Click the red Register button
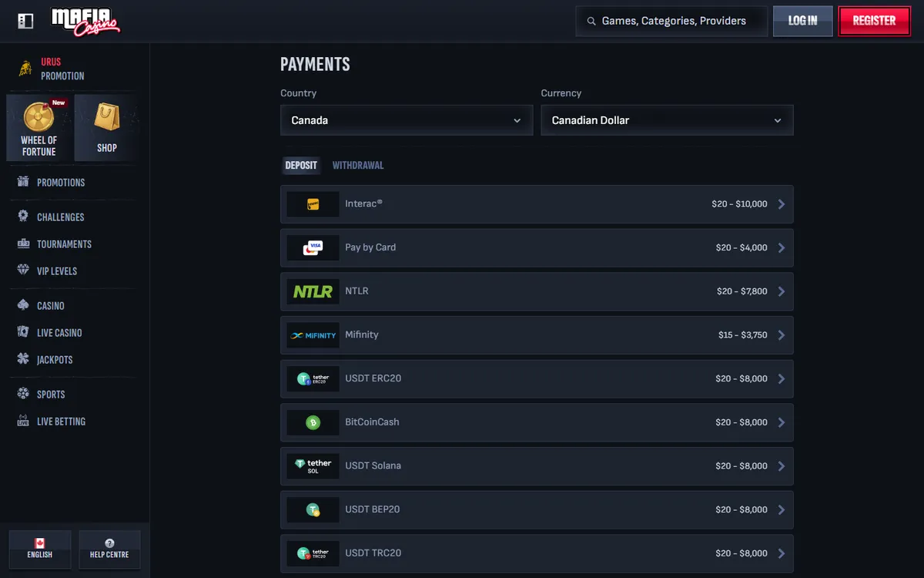 pyautogui.click(x=874, y=21)
